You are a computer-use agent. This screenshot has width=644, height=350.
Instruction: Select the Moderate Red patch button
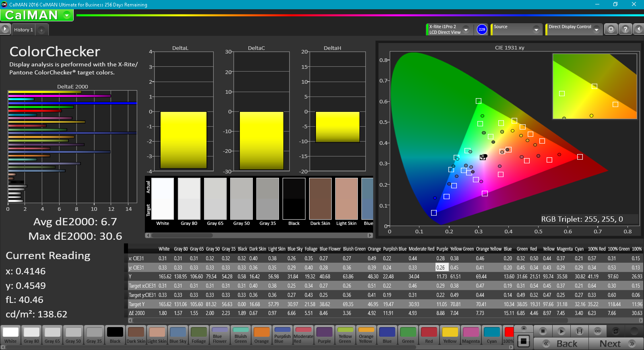303,335
